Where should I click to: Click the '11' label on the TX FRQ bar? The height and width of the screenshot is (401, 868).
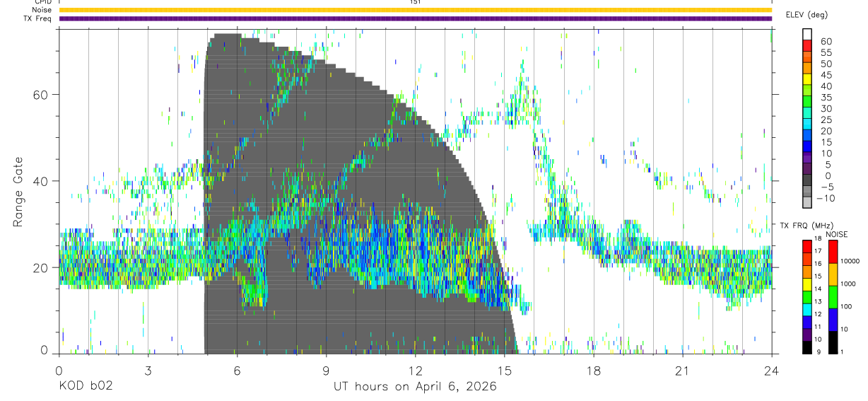tap(818, 327)
